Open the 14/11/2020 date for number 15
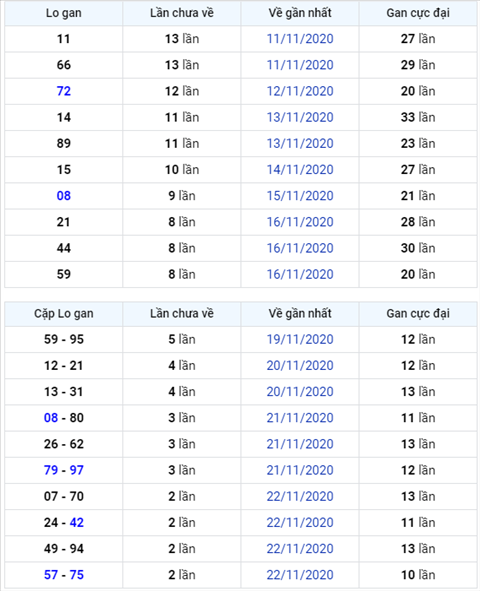Image resolution: width=480 pixels, height=591 pixels. click(x=300, y=170)
